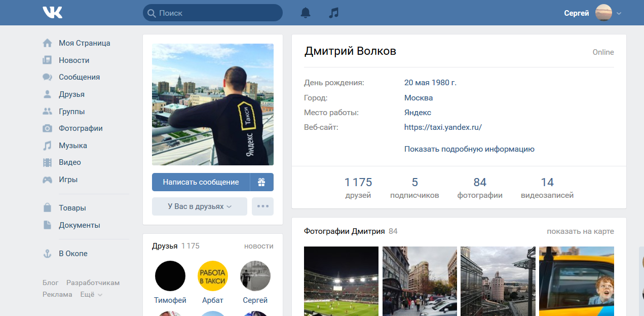
Task: Click the note icon beside Музыка
Action: 47,146
